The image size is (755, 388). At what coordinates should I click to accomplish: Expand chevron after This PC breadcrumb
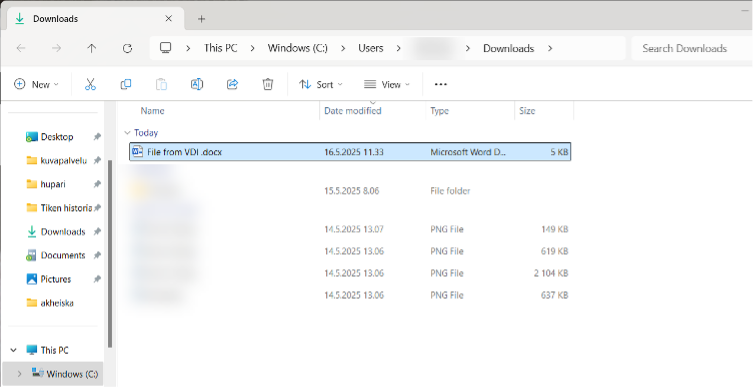pos(253,48)
